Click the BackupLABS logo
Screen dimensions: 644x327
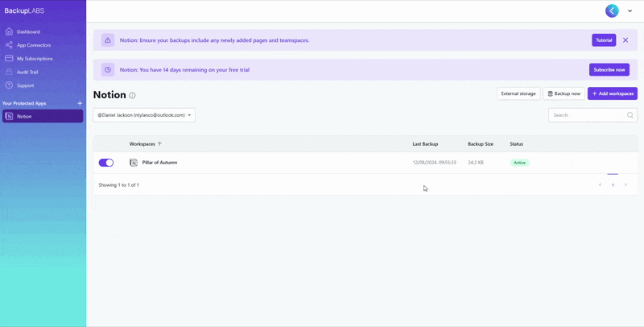pyautogui.click(x=24, y=11)
